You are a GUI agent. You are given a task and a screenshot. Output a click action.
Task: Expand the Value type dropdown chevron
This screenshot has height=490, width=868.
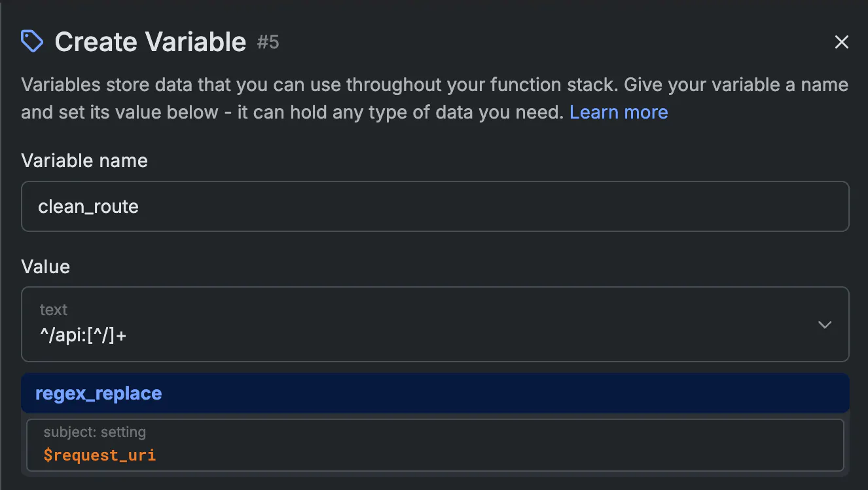[x=825, y=324]
